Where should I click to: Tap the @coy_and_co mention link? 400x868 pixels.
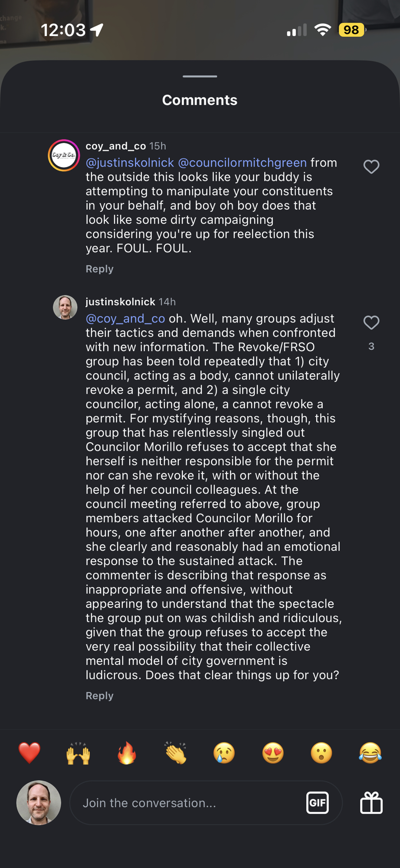(x=125, y=319)
